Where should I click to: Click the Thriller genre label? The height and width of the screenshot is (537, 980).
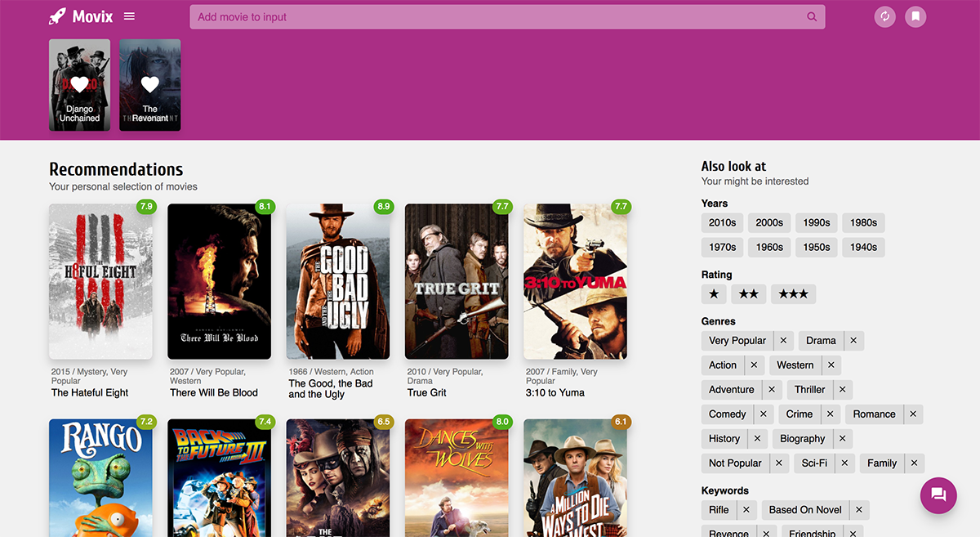[x=810, y=390]
